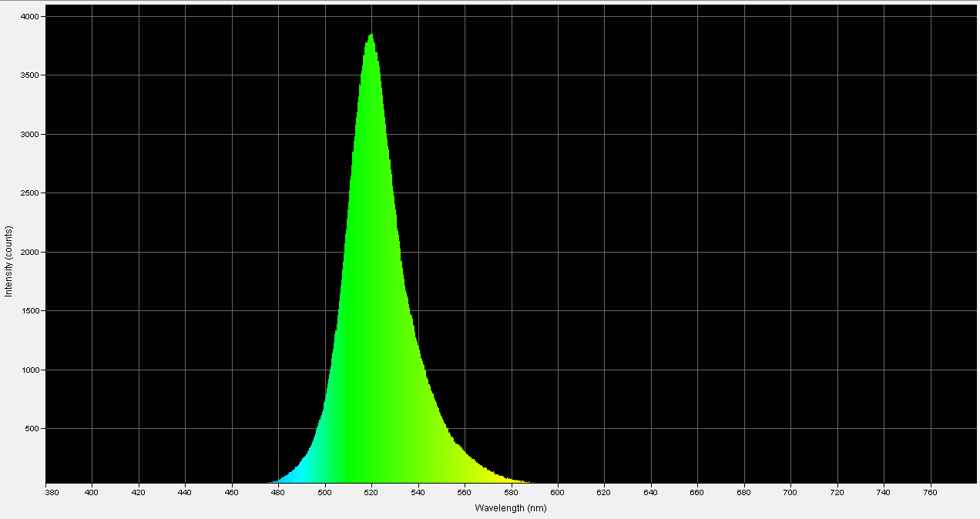Viewport: 980px width, 519px height.
Task: Click the 760 wavelength axis label
Action: click(930, 491)
